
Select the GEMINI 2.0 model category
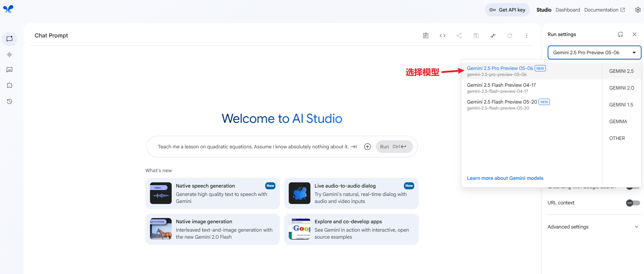click(x=621, y=88)
